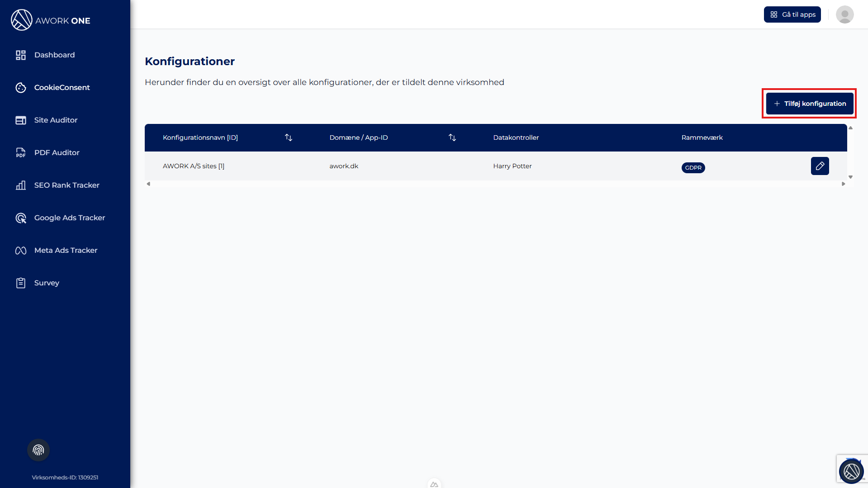This screenshot has height=488, width=868.
Task: Sort by Domæne / App-ID column arrows
Action: pos(452,137)
